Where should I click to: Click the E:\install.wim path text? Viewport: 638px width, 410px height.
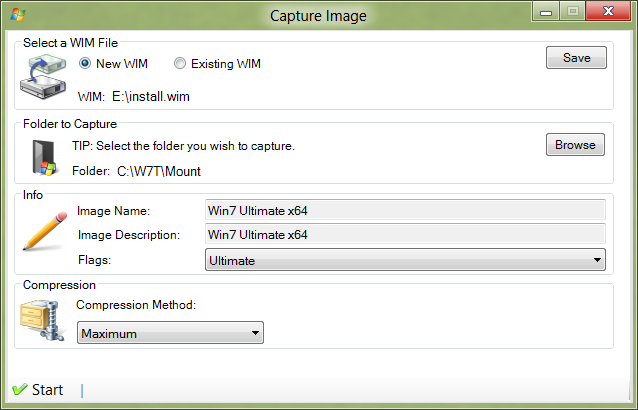tap(151, 96)
